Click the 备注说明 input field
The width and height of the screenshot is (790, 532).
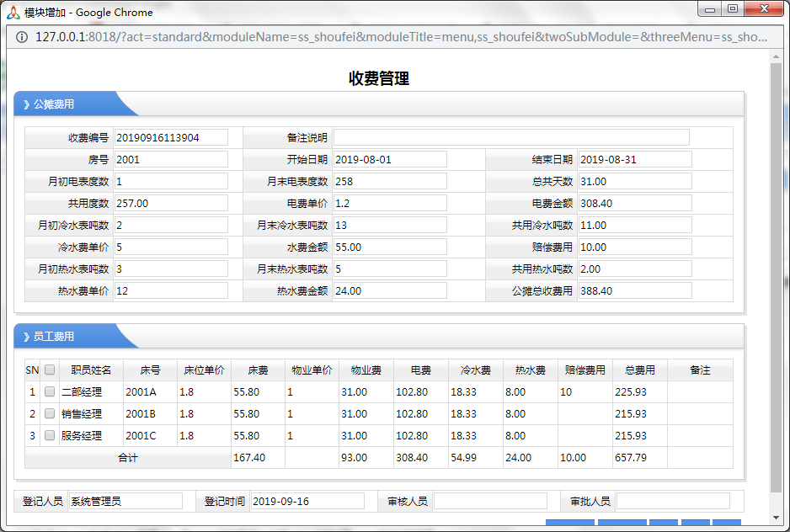510,137
